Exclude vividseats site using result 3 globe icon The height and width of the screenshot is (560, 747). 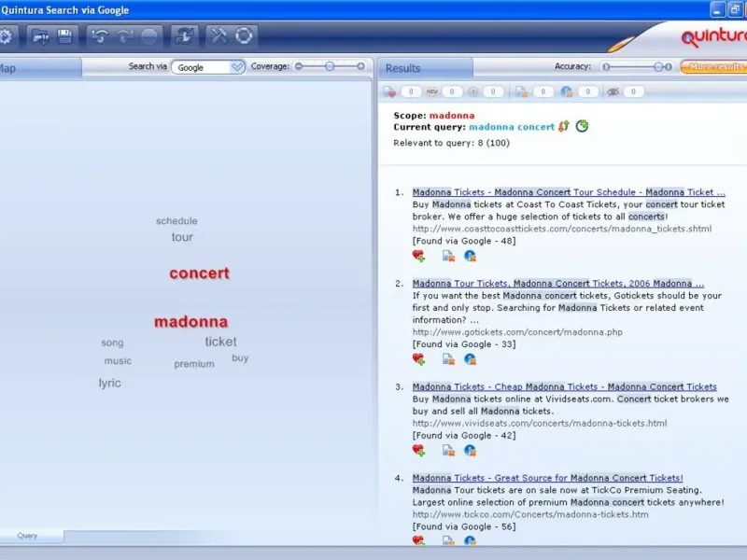tap(471, 450)
